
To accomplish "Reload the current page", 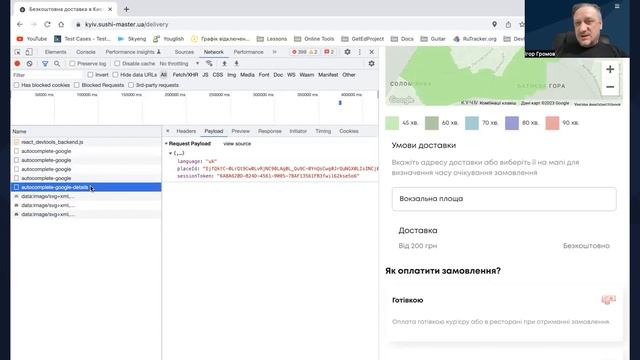I will [47, 24].
